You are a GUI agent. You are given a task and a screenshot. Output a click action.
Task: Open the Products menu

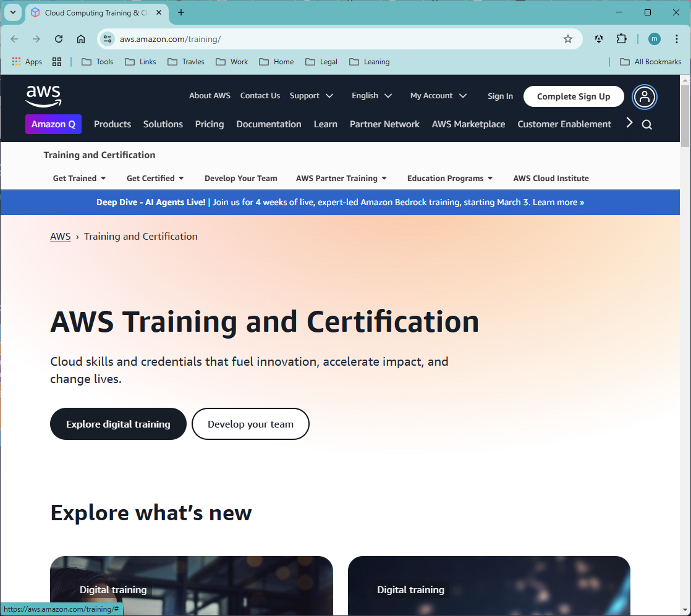tap(112, 124)
